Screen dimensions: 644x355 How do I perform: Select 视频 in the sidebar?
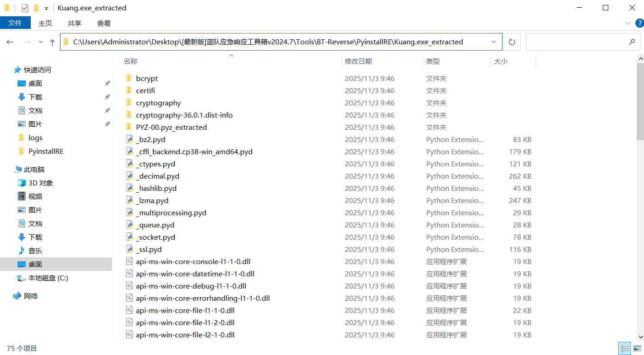35,196
